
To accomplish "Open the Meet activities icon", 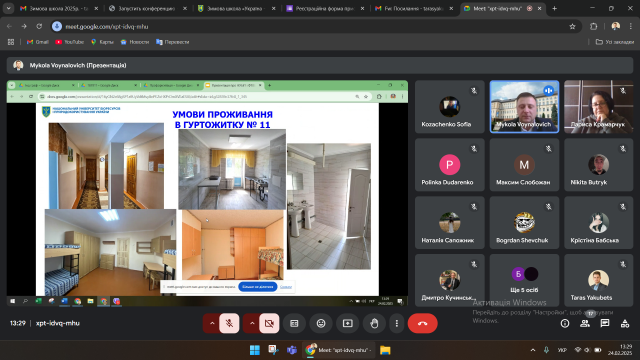I will tap(625, 323).
